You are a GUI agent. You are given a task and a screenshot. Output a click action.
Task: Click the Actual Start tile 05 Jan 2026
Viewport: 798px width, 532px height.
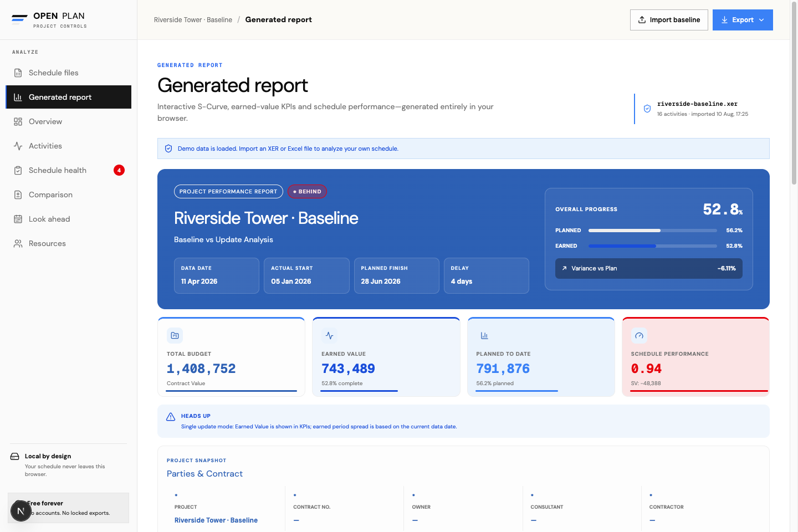point(306,275)
